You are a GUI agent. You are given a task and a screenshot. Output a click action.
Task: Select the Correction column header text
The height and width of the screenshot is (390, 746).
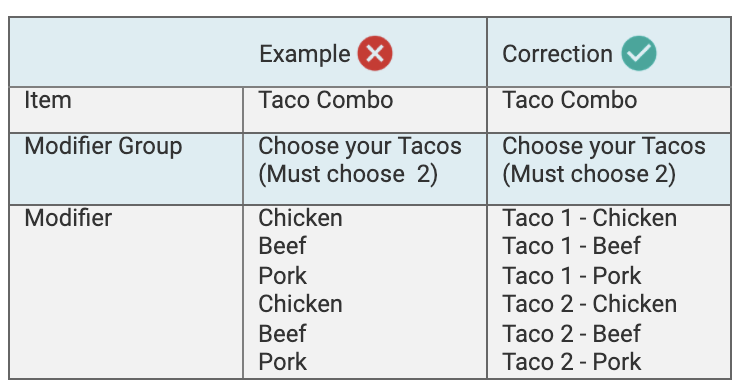click(x=557, y=54)
